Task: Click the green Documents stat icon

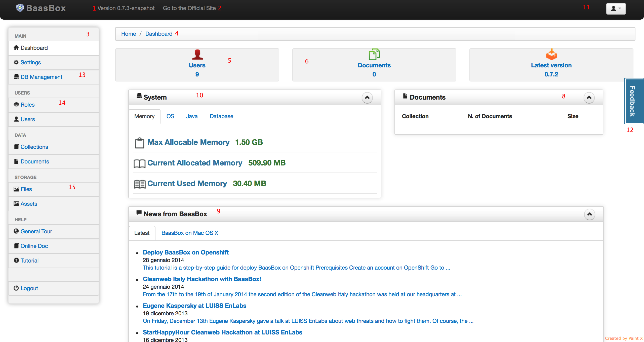Action: 374,54
